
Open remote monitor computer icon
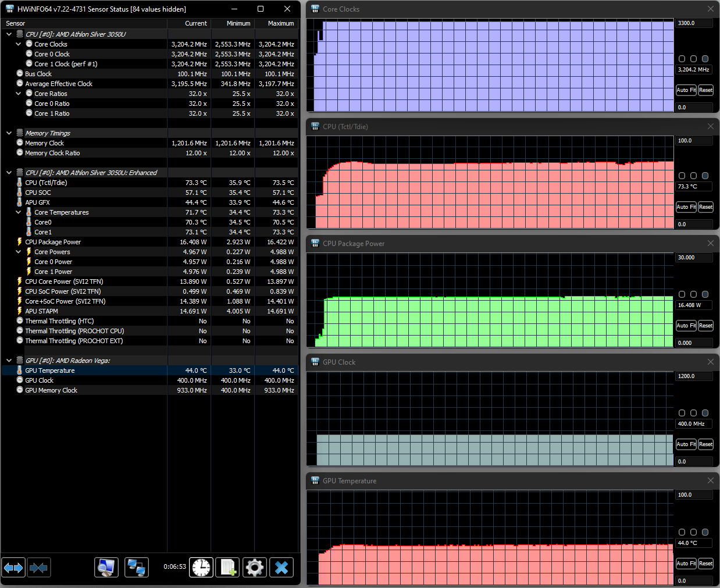106,568
